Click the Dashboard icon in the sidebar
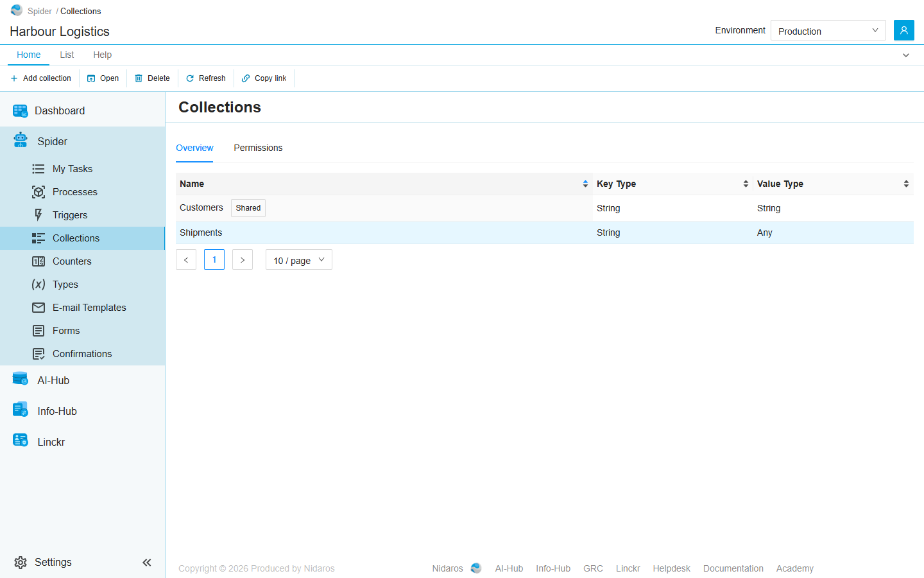The height and width of the screenshot is (578, 924). point(21,110)
